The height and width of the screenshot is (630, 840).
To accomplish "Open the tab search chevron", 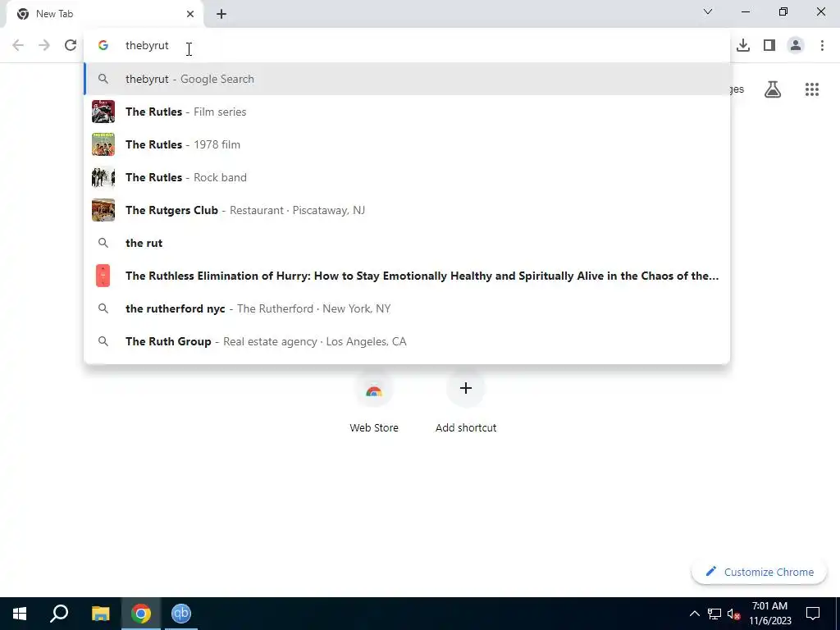I will [x=708, y=11].
